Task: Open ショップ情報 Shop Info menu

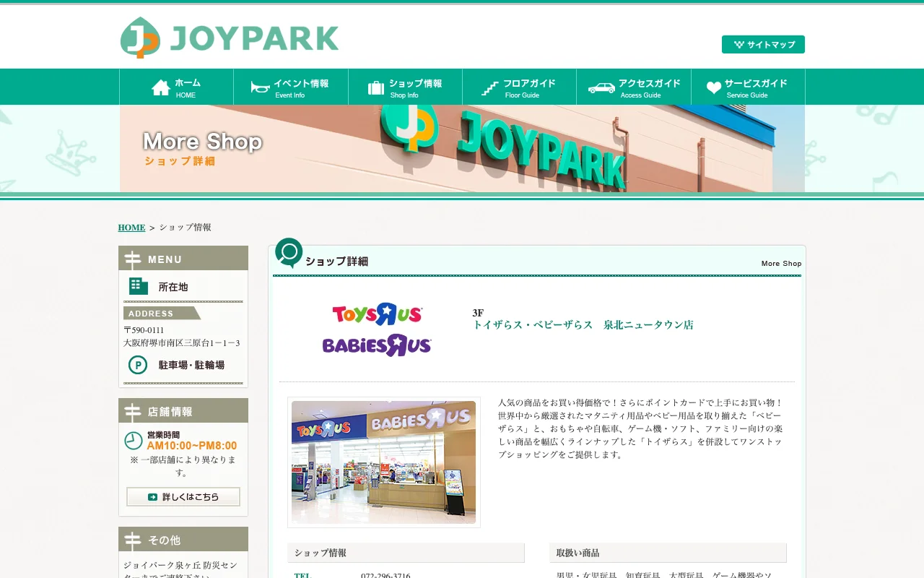Action: click(405, 87)
